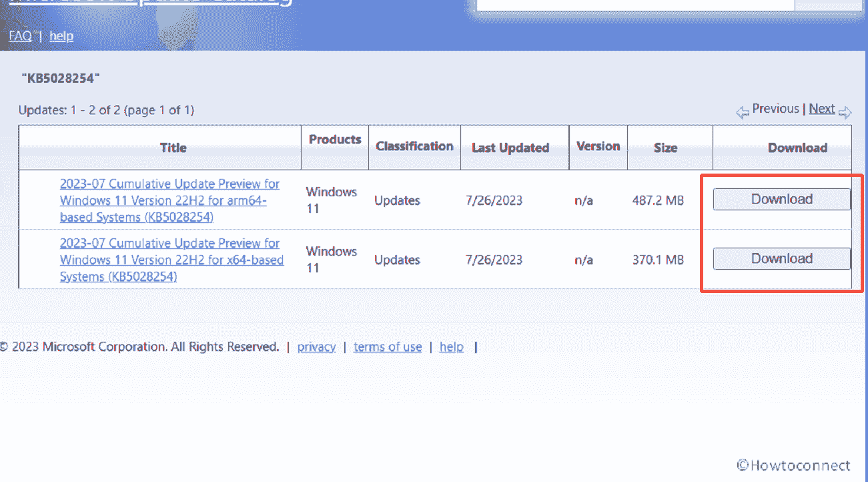Click the n/a version in the arm64 row
868x482 pixels.
coord(584,200)
